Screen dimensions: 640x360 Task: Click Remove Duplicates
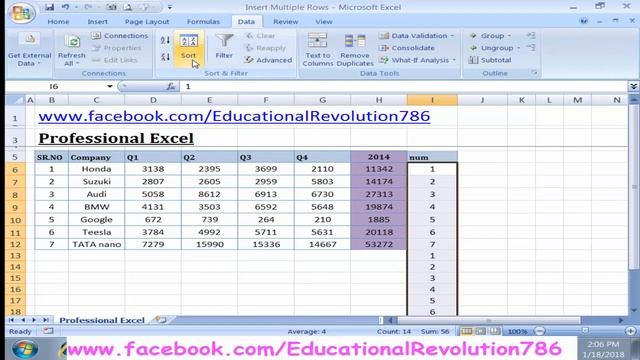click(x=355, y=50)
